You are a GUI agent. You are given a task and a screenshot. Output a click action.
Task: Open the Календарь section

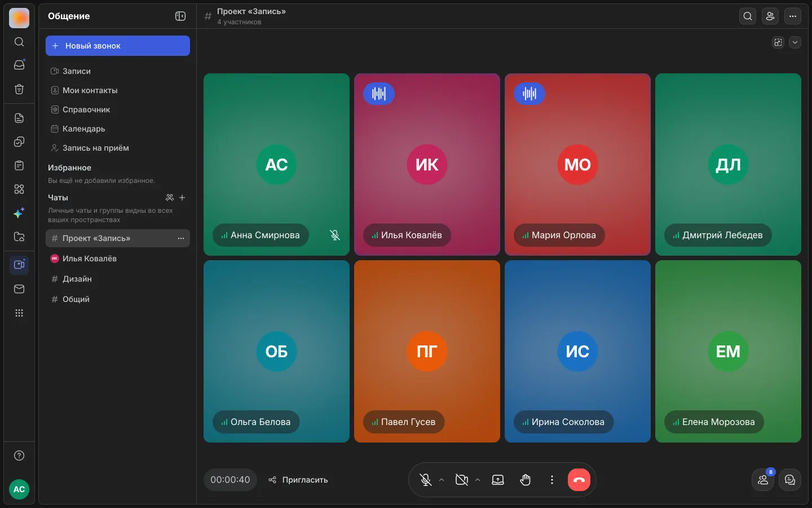point(117,129)
